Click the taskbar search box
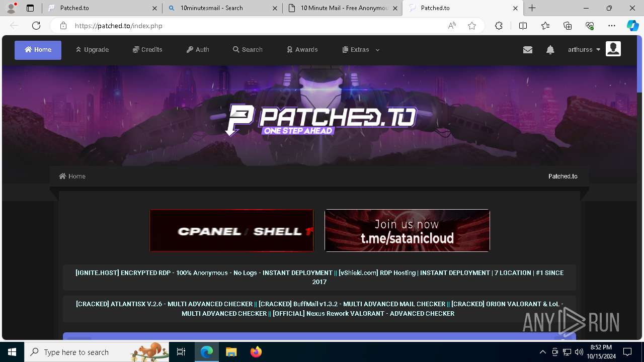Image resolution: width=644 pixels, height=362 pixels. click(x=97, y=352)
